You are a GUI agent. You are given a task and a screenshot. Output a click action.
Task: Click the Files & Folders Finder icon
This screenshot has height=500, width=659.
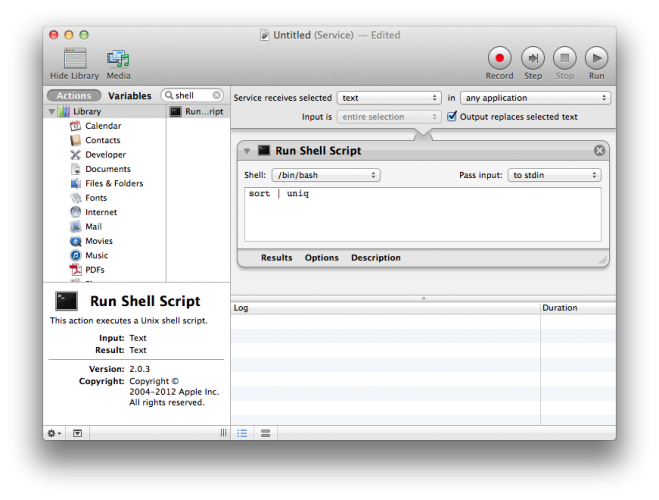(76, 184)
